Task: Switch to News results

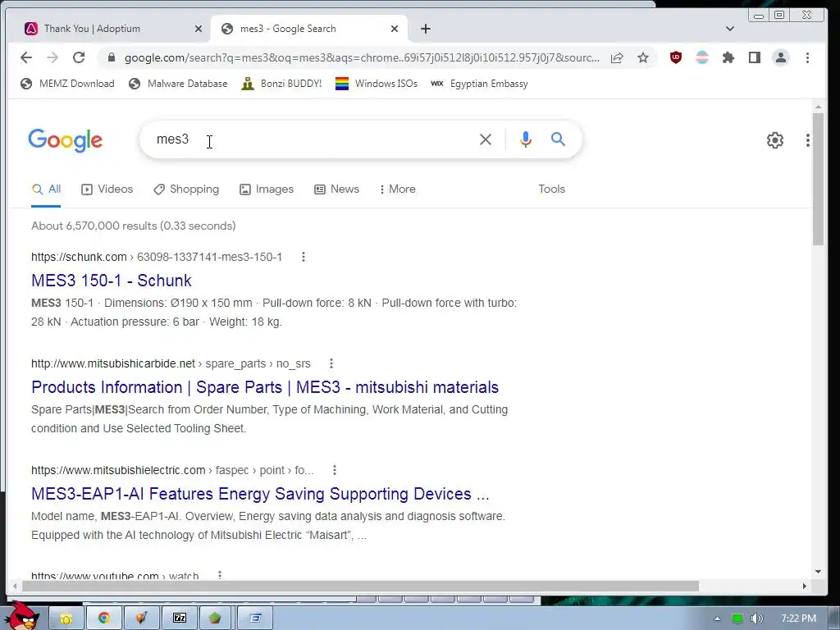Action: point(336,189)
